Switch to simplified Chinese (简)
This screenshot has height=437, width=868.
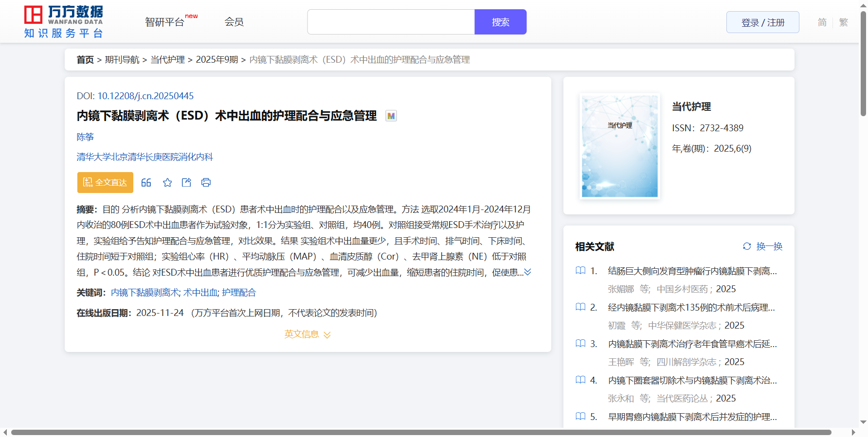point(822,22)
